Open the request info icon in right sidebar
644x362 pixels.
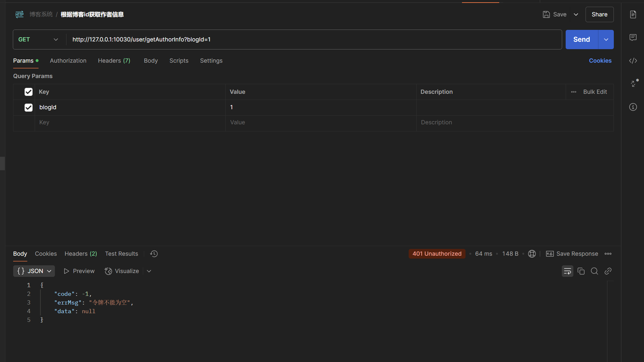pos(633,107)
